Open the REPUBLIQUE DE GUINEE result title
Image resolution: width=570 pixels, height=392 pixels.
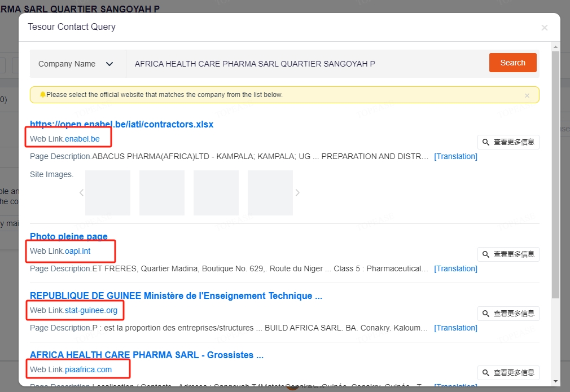coord(176,296)
